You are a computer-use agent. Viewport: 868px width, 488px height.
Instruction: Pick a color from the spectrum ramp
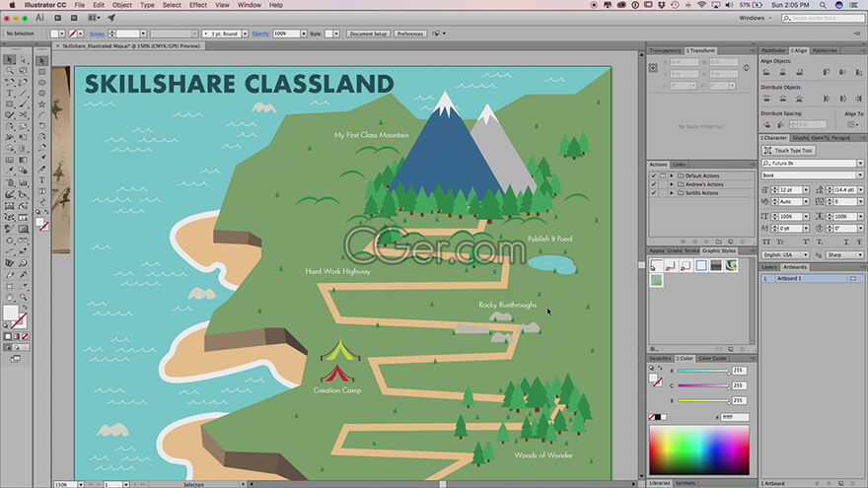(x=699, y=450)
